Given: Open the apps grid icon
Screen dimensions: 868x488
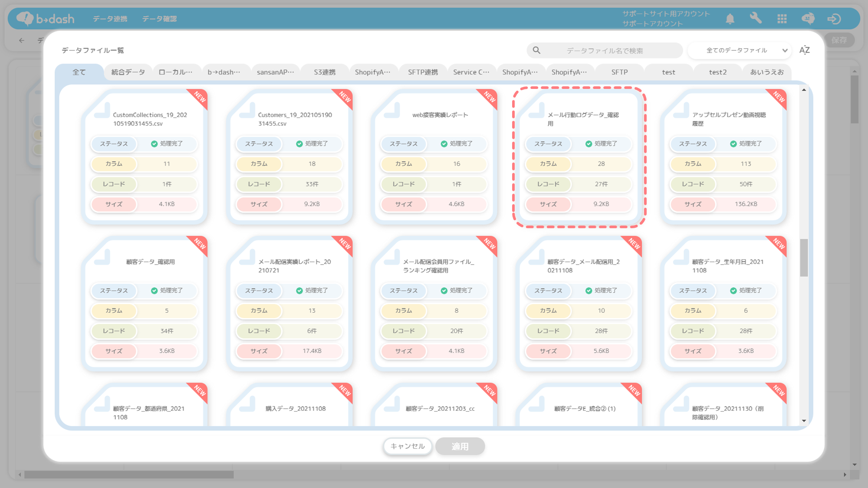Looking at the screenshot, I should coord(782,19).
